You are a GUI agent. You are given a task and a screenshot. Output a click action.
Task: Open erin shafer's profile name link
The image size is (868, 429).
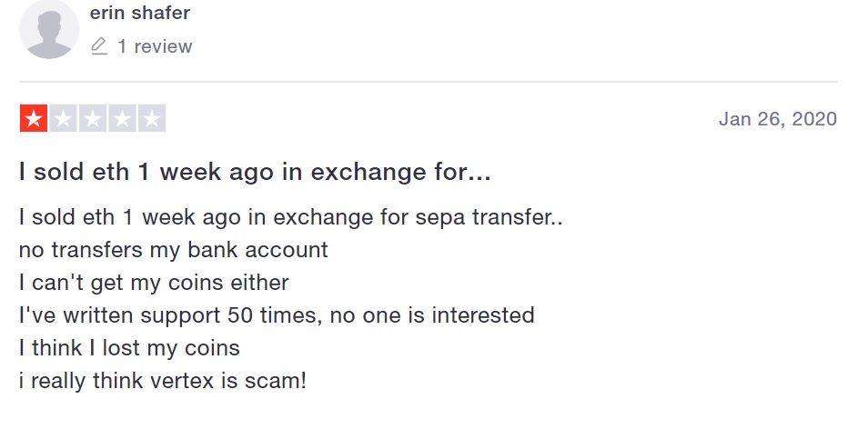[139, 13]
